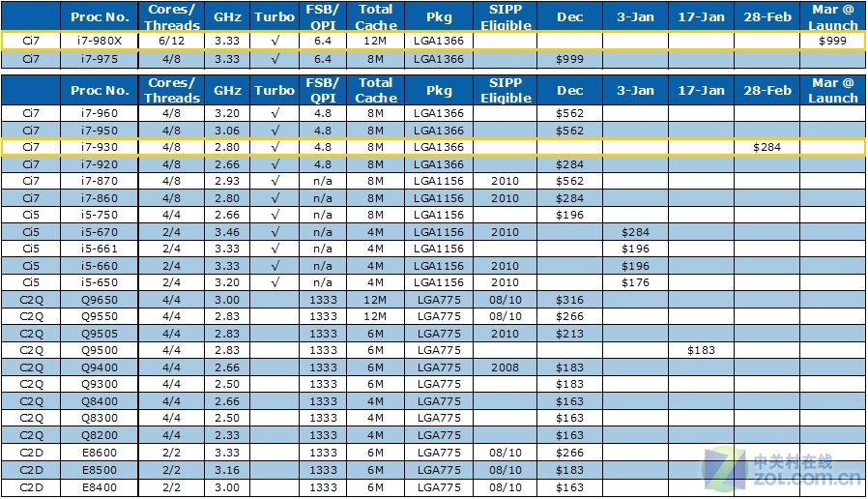Image resolution: width=868 pixels, height=499 pixels.
Task: Click the 2.93 GHz value for i7-870
Action: click(227, 181)
